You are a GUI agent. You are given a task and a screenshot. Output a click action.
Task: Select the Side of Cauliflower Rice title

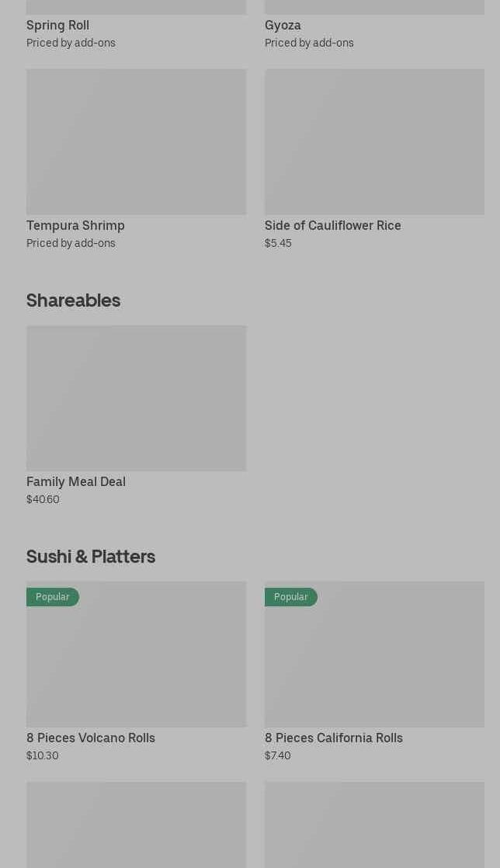(x=332, y=225)
